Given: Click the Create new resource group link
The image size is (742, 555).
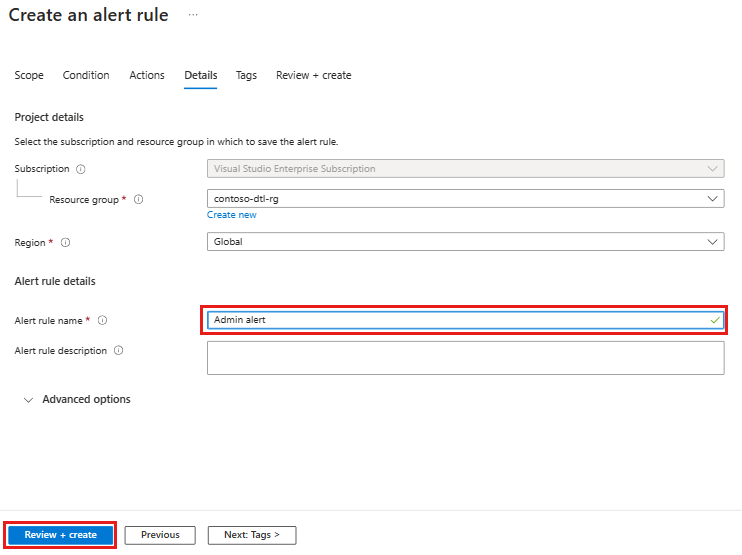Looking at the screenshot, I should point(232,215).
